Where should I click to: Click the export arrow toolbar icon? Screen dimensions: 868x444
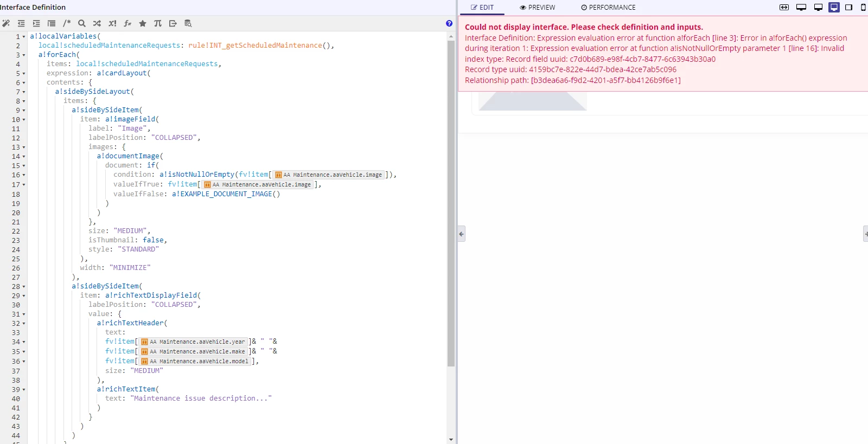point(173,23)
